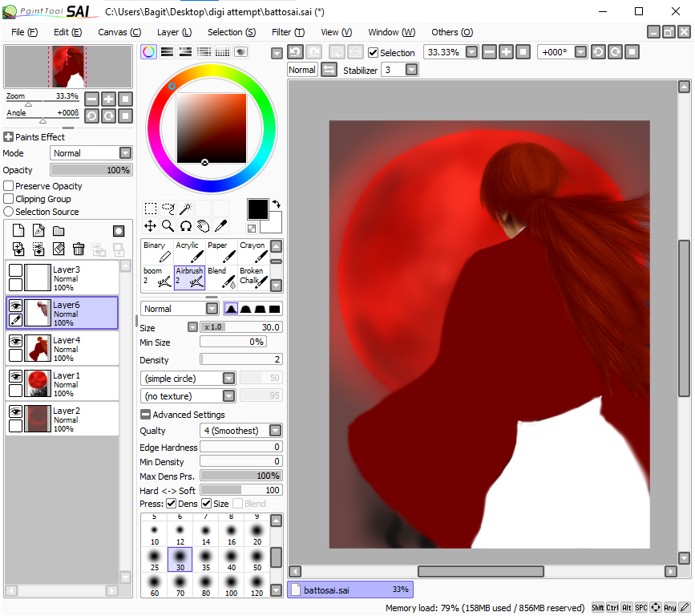This screenshot has height=616, width=695.
Task: Choose the Paper brush tool
Action: click(221, 252)
